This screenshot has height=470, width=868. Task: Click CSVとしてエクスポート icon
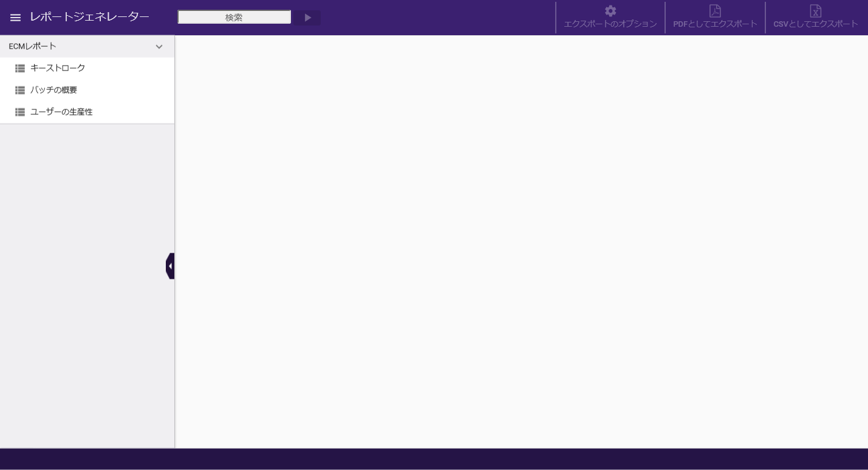point(816,11)
